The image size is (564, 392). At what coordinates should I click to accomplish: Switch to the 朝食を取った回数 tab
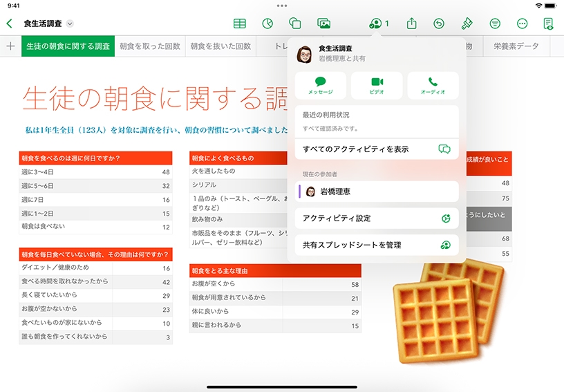[149, 46]
